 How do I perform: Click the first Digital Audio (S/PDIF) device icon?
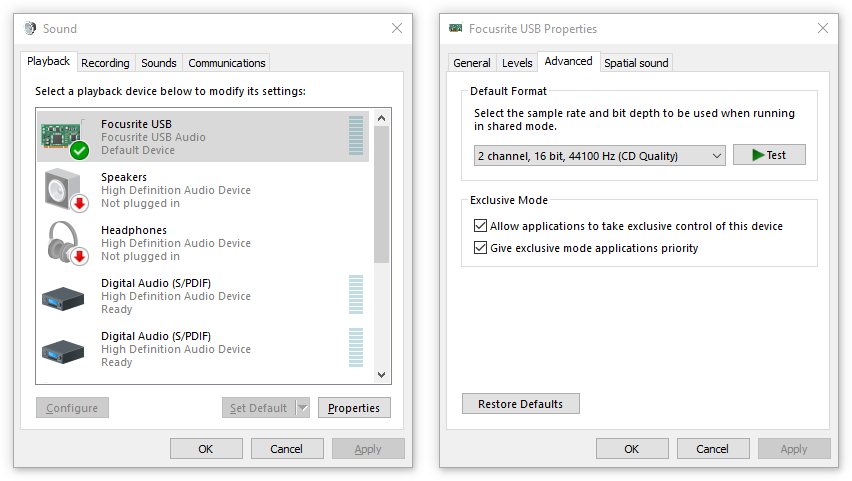tap(63, 298)
